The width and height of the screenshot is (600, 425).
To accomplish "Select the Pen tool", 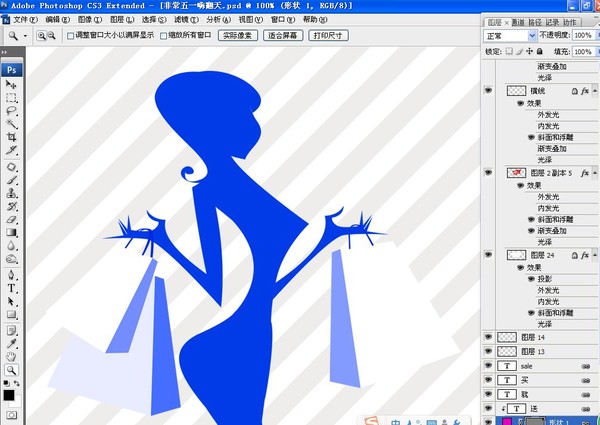I will (11, 275).
